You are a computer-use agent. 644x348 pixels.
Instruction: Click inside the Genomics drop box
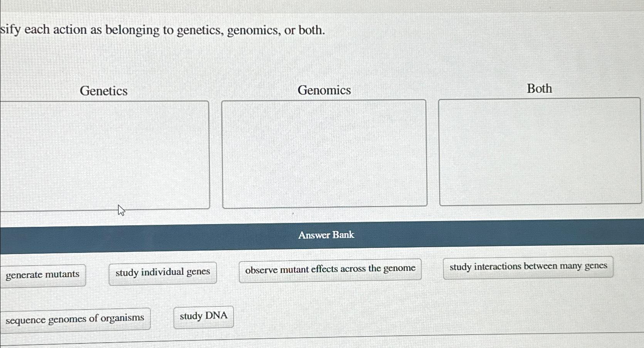pos(324,154)
